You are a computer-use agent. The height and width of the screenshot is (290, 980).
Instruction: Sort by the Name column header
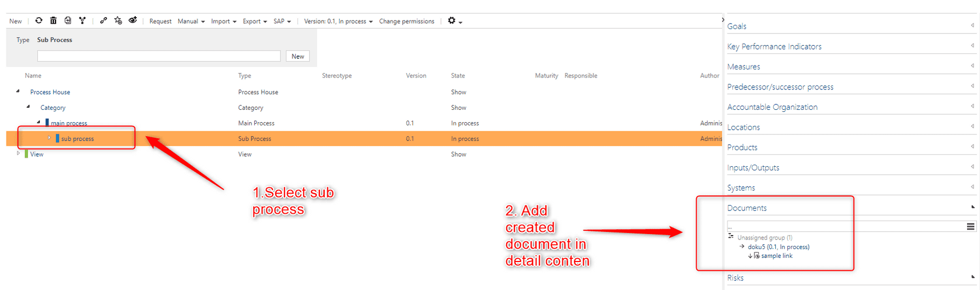coord(33,75)
